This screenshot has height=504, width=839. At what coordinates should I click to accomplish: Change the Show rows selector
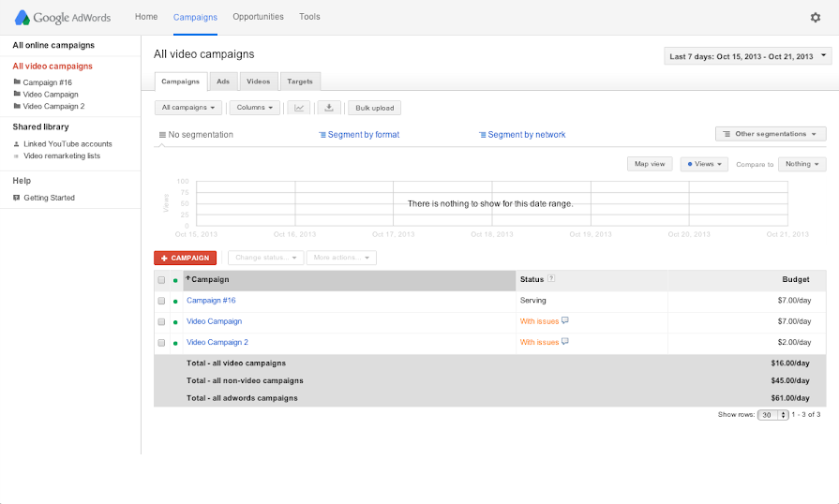tap(772, 415)
